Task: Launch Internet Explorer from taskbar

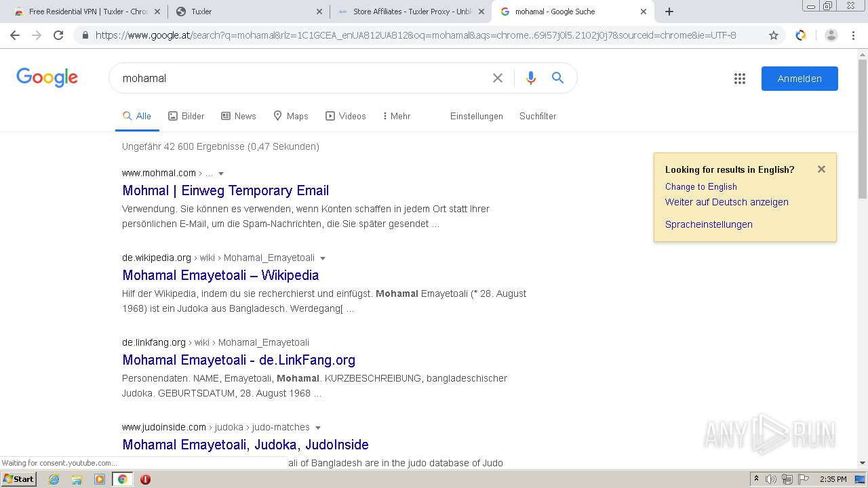Action: pos(54,479)
